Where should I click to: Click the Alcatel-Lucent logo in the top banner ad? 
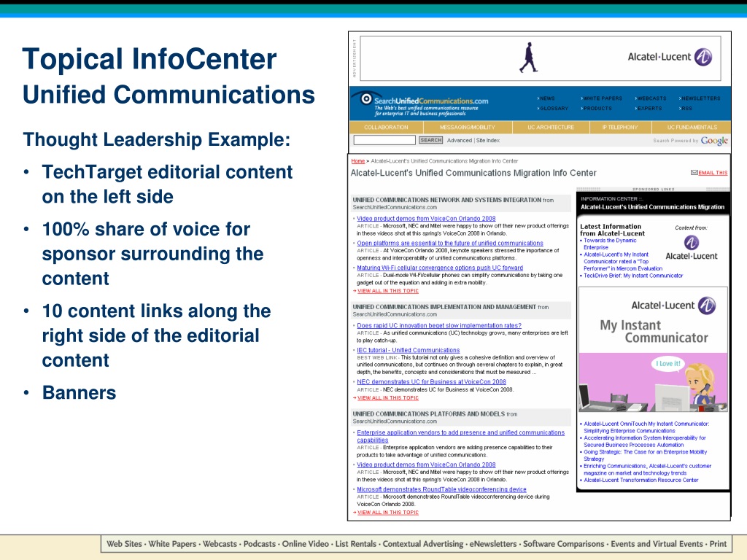[670, 57]
